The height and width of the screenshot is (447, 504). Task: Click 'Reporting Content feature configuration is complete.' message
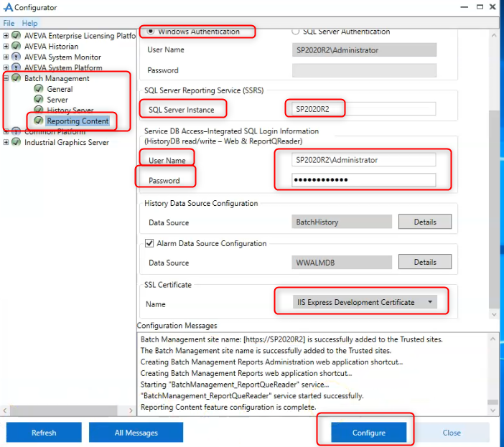click(228, 407)
